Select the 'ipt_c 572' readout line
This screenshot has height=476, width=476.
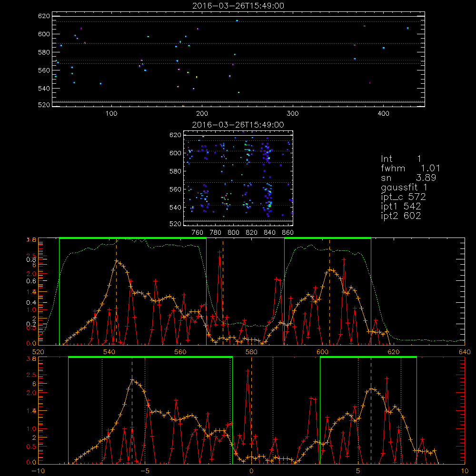coord(403,197)
